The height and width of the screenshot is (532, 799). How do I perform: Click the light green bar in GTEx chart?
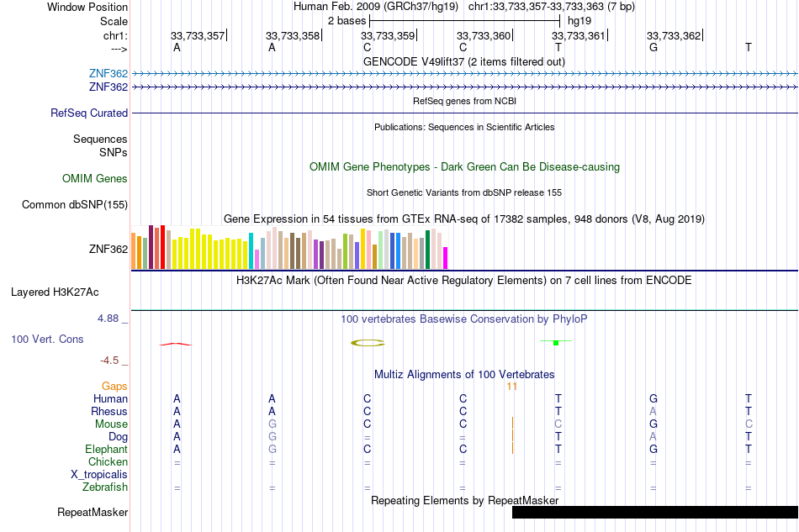pos(381,250)
